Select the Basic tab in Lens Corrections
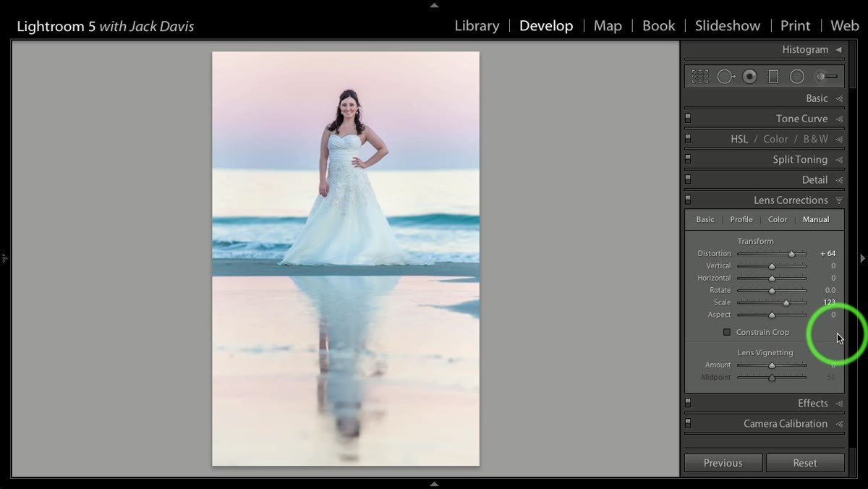 tap(705, 219)
